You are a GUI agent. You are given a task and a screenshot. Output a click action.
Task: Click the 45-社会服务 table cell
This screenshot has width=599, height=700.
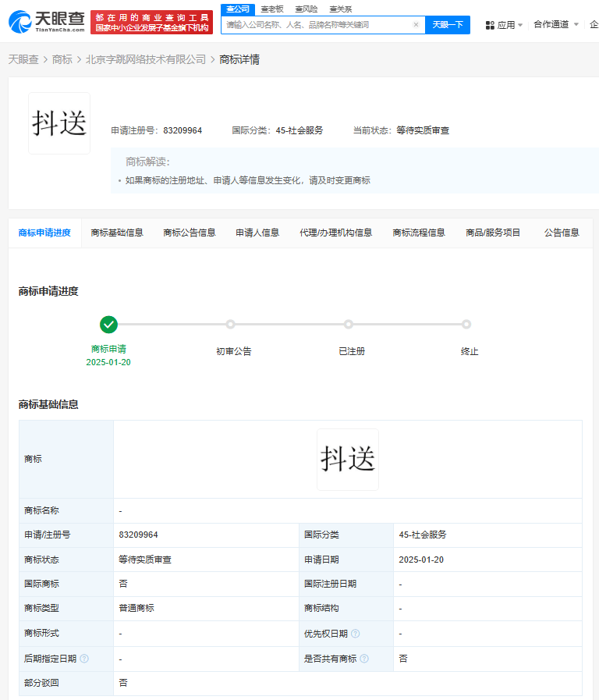pos(487,535)
